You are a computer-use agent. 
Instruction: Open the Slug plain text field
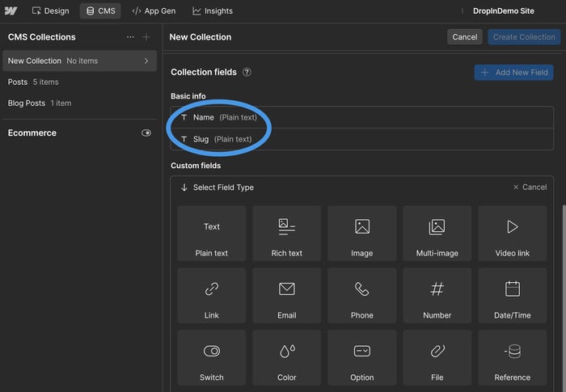tap(361, 139)
